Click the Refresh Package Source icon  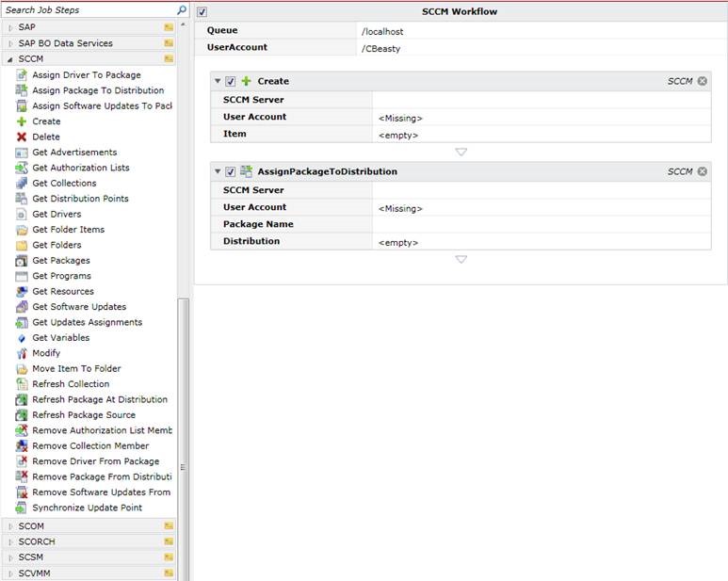tap(22, 414)
